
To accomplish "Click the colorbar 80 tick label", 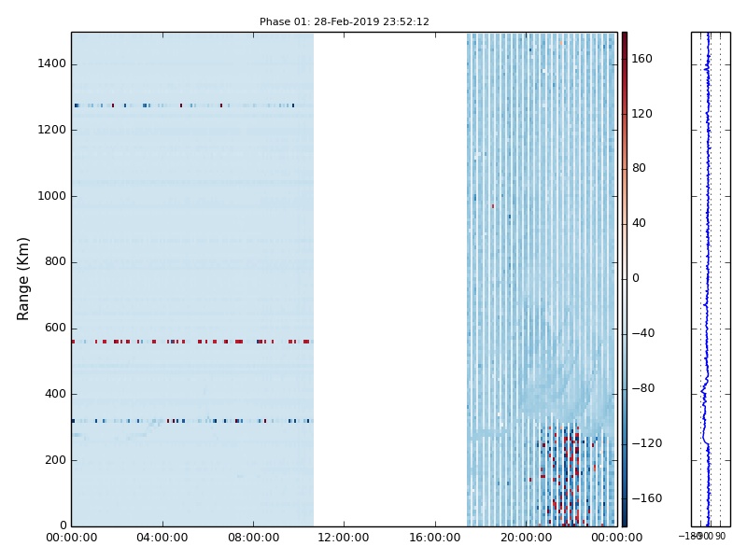I will tap(639, 168).
